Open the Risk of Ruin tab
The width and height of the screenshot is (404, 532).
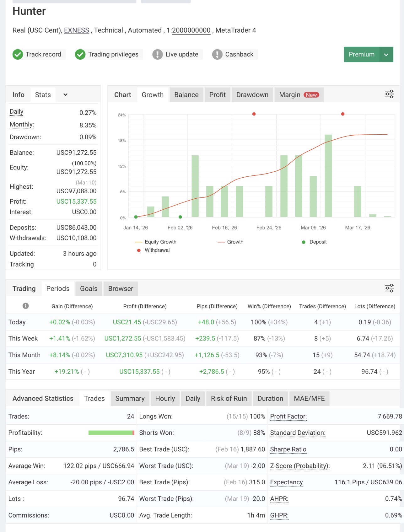pos(229,398)
